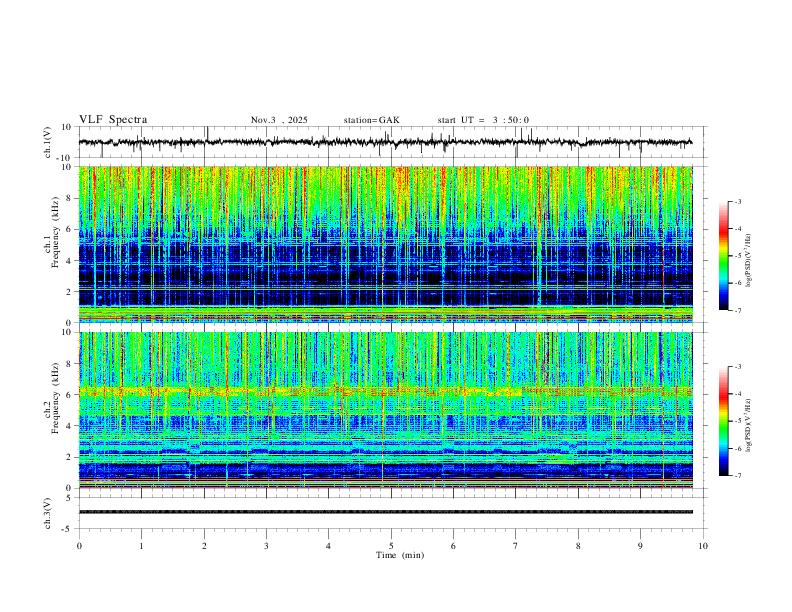
Task: Click the 'start UT = 3 :50: 0' text
Action: pos(483,120)
